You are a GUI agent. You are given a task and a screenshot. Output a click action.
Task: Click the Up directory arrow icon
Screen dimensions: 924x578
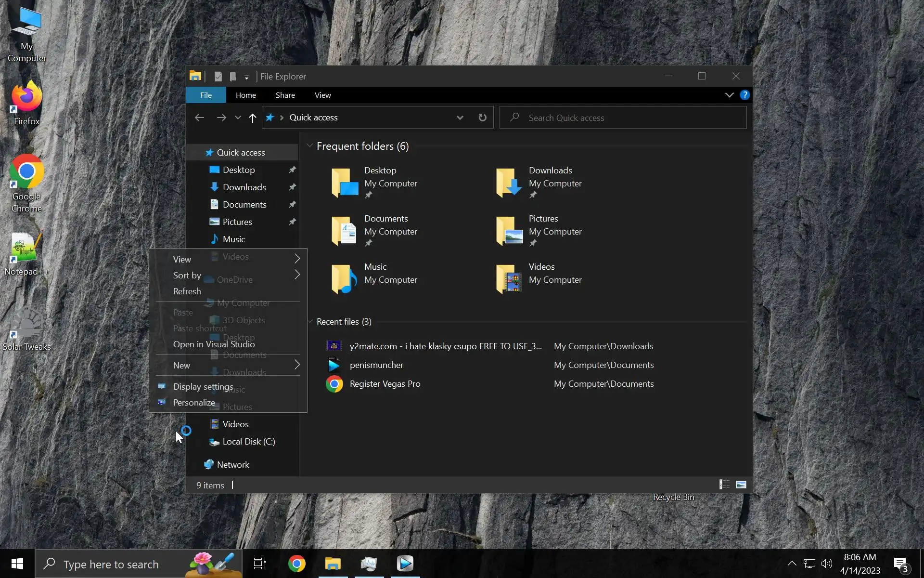pyautogui.click(x=252, y=118)
